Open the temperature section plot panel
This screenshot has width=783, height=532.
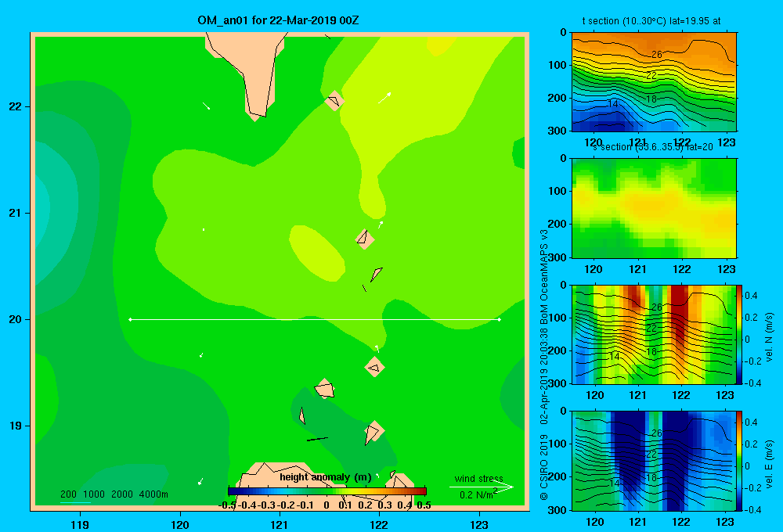pos(654,82)
